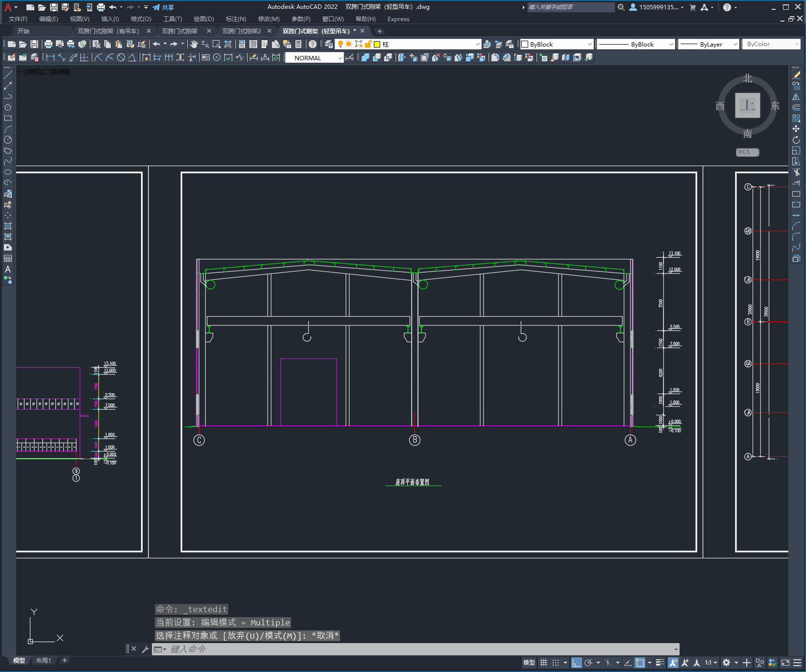
Task: Select the Table tool in draw toolbar
Action: click(x=8, y=258)
